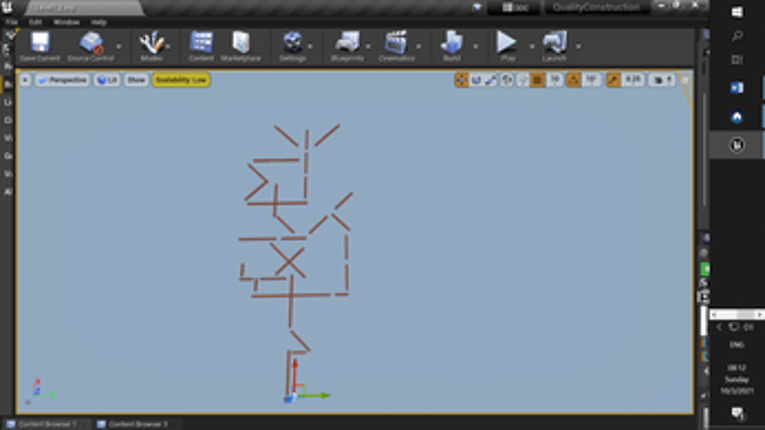Expand the Build options dropdown arrow
The height and width of the screenshot is (430, 765).
point(476,46)
